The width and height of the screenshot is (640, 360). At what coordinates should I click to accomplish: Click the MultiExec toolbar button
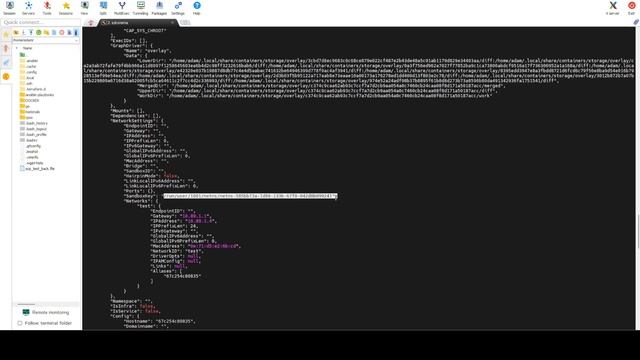[122, 8]
